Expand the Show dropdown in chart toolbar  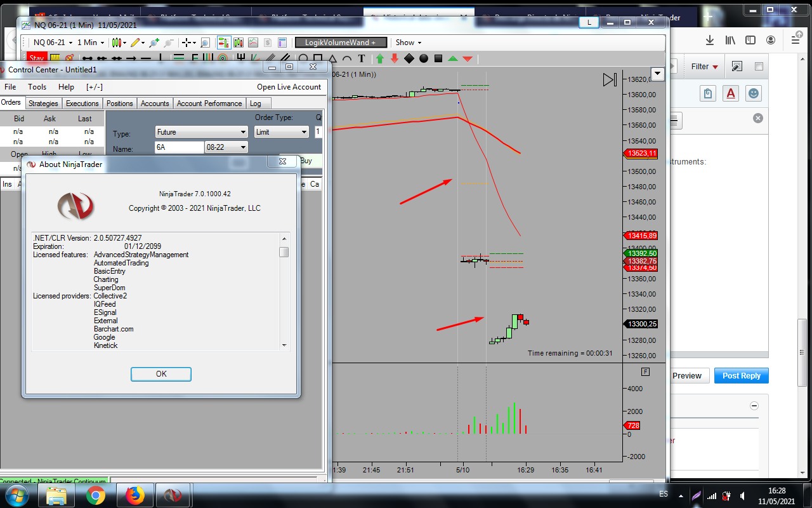point(409,43)
